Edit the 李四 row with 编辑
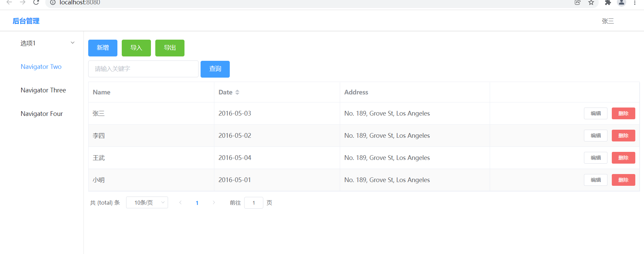The width and height of the screenshot is (644, 254). pyautogui.click(x=596, y=136)
